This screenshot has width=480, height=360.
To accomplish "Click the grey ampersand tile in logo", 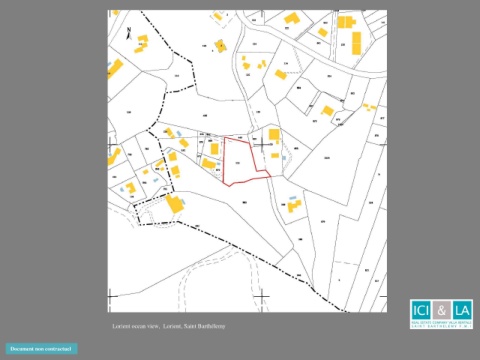I will point(441,310).
